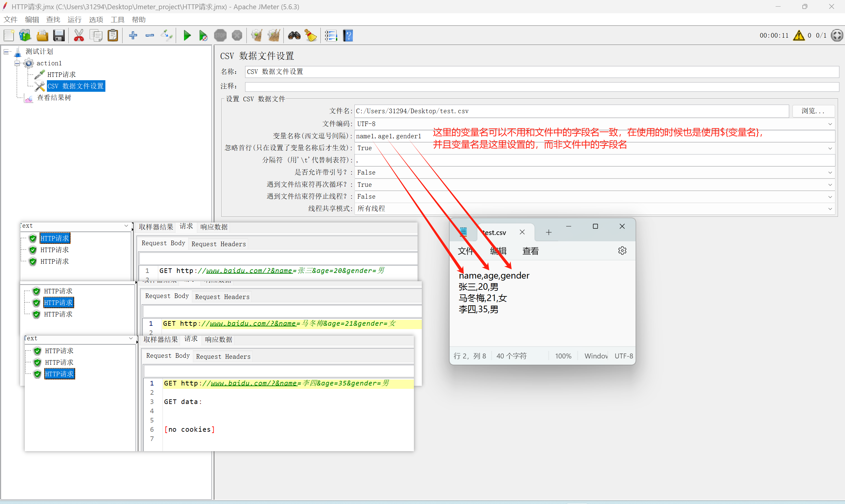Click the binoculars Search icon

click(x=294, y=35)
